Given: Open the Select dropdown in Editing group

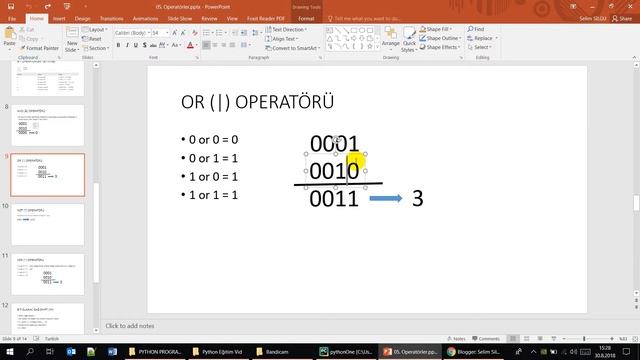Looking at the screenshot, I should tap(479, 47).
